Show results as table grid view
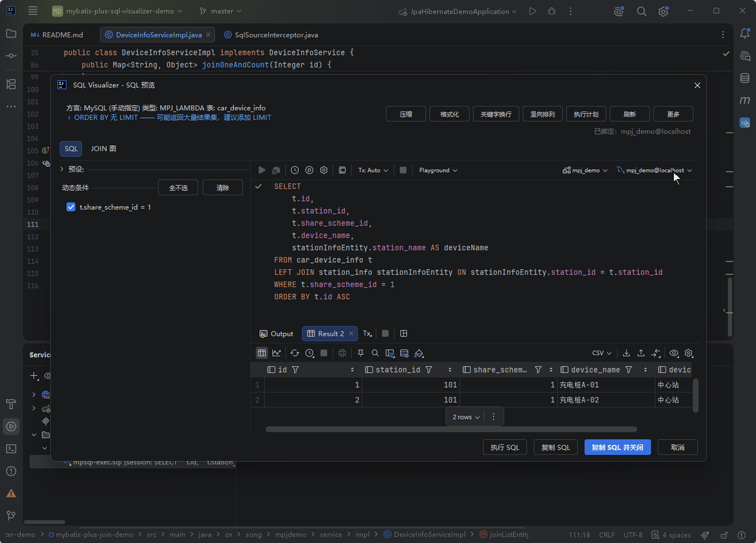Viewport: 756px width, 543px height. tap(262, 353)
